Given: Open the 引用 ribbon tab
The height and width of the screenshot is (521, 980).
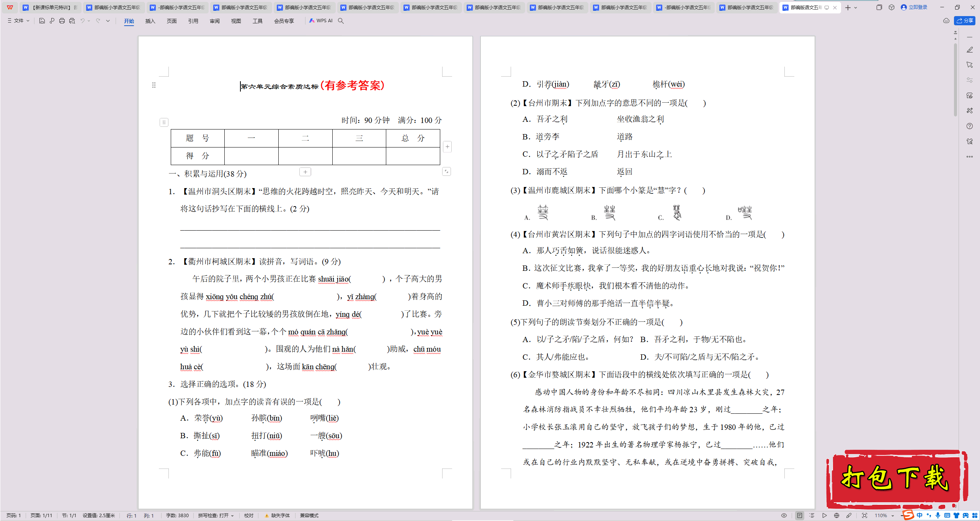Looking at the screenshot, I should coord(193,21).
